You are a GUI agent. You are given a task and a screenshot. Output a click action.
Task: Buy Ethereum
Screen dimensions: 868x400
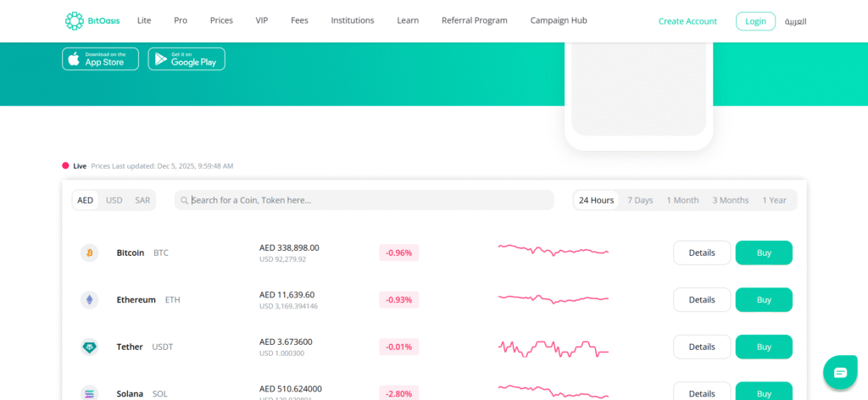(764, 300)
